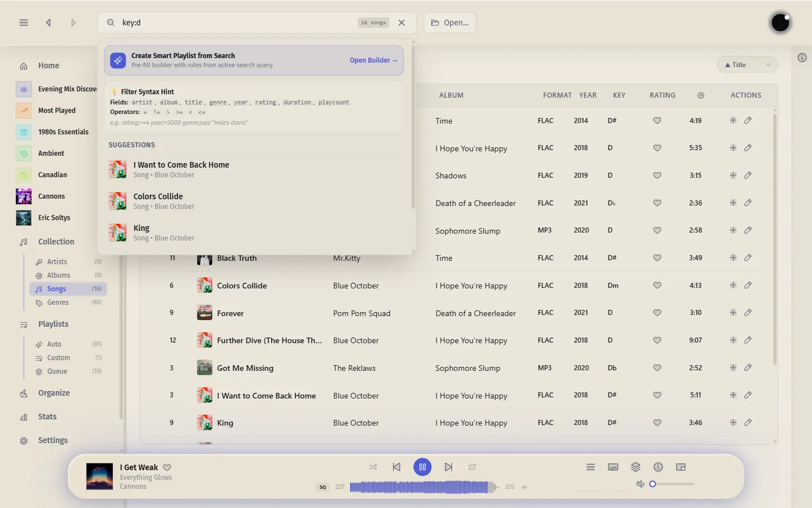
Task: Click the duration clock column header
Action: (701, 95)
